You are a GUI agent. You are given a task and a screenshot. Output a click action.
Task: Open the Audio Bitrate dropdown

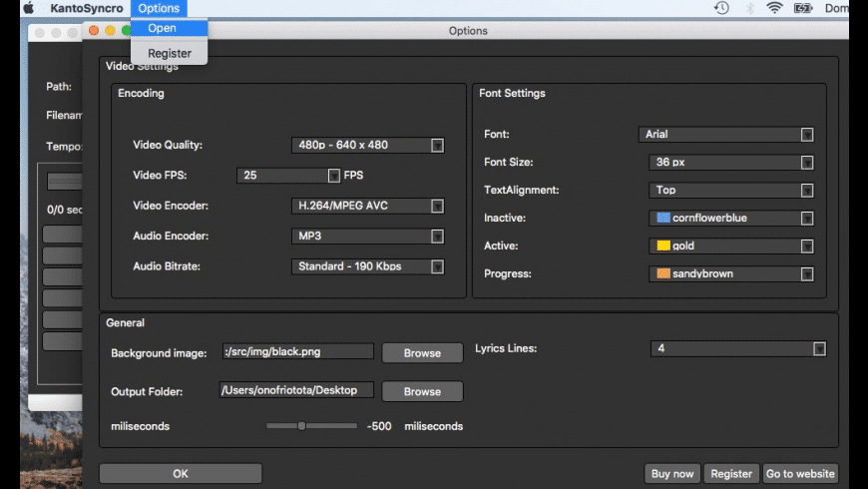[x=367, y=266]
